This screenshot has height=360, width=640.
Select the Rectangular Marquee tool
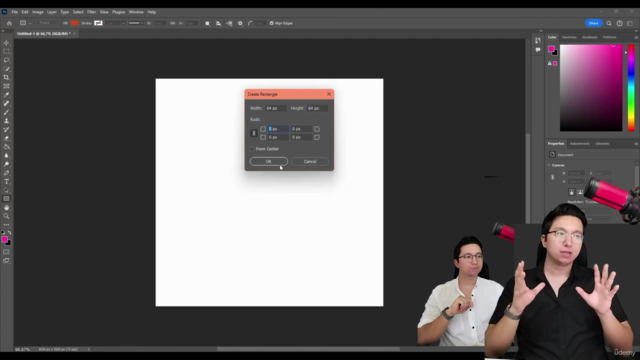pyautogui.click(x=6, y=51)
